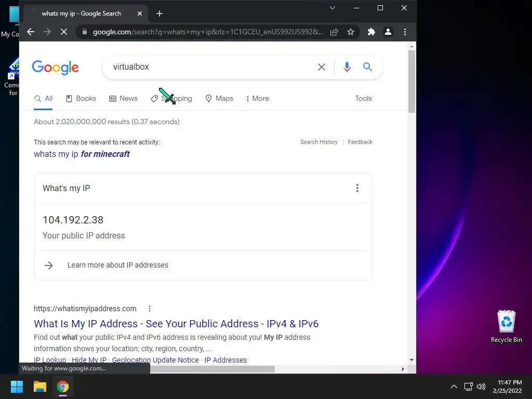Stop loading the page
This screenshot has width=532, height=399.
coord(64,32)
